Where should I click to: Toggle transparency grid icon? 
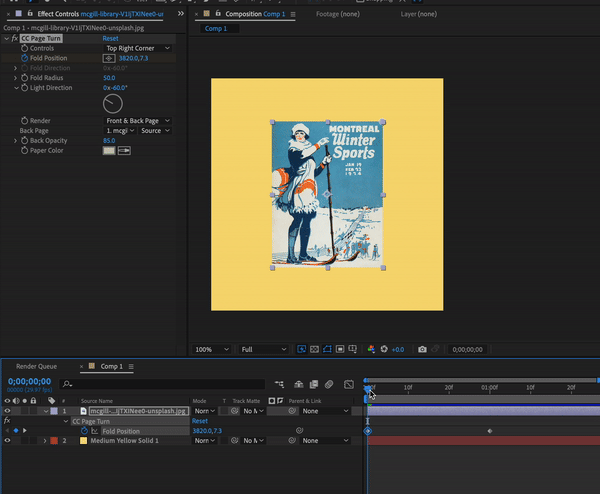point(314,349)
